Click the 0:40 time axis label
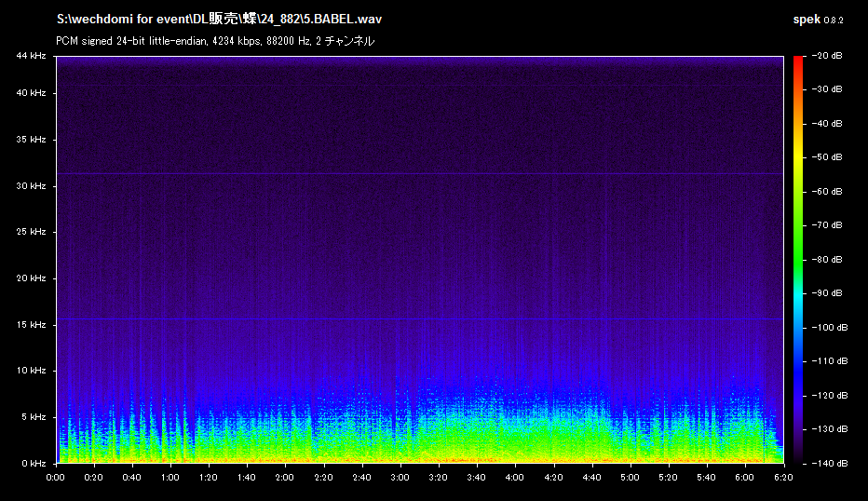The image size is (868, 501). pyautogui.click(x=131, y=477)
